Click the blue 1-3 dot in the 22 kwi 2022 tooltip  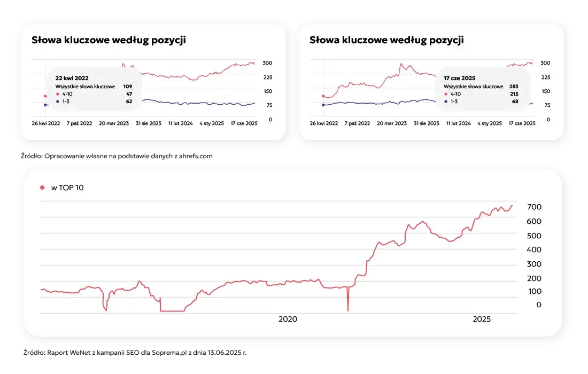(x=57, y=101)
